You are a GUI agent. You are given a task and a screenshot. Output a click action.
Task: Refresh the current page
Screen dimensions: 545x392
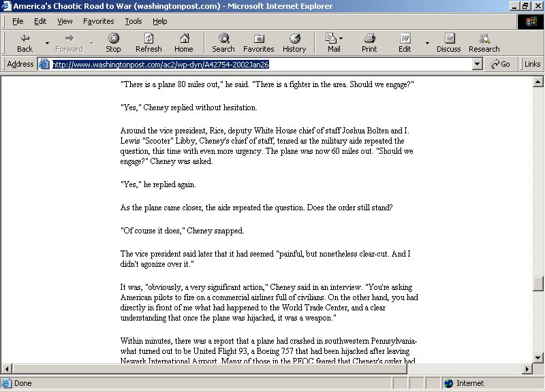(x=149, y=42)
